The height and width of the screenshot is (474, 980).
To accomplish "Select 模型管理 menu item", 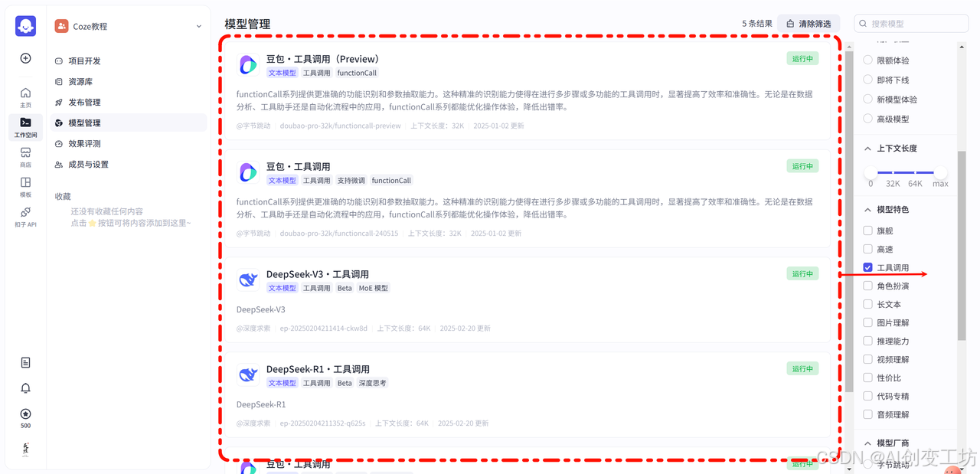I will pos(129,123).
